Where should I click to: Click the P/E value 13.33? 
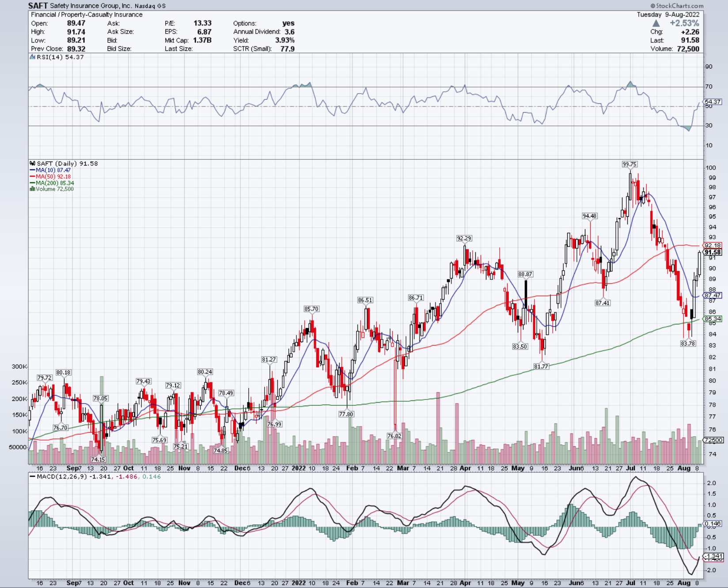202,23
